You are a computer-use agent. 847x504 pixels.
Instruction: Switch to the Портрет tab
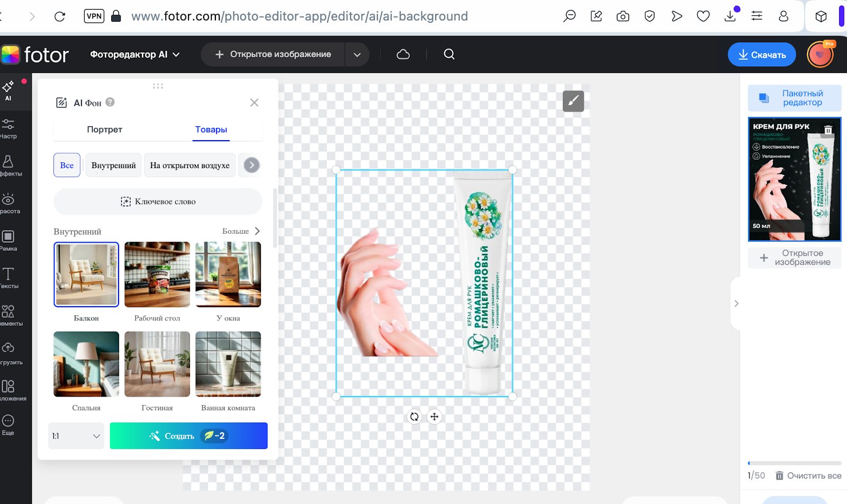pos(104,130)
